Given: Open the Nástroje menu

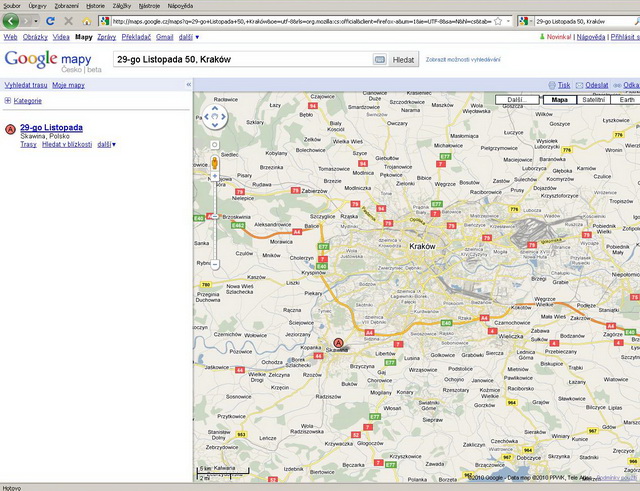Looking at the screenshot, I should tap(149, 6).
